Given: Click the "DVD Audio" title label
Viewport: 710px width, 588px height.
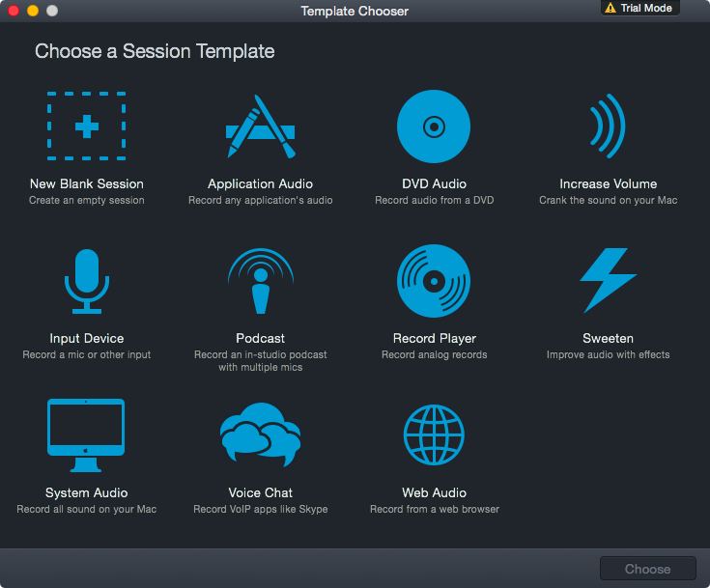Looking at the screenshot, I should [434, 183].
